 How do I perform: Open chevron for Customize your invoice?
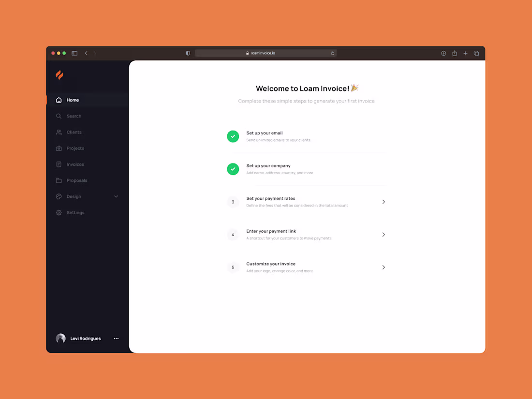[384, 267]
